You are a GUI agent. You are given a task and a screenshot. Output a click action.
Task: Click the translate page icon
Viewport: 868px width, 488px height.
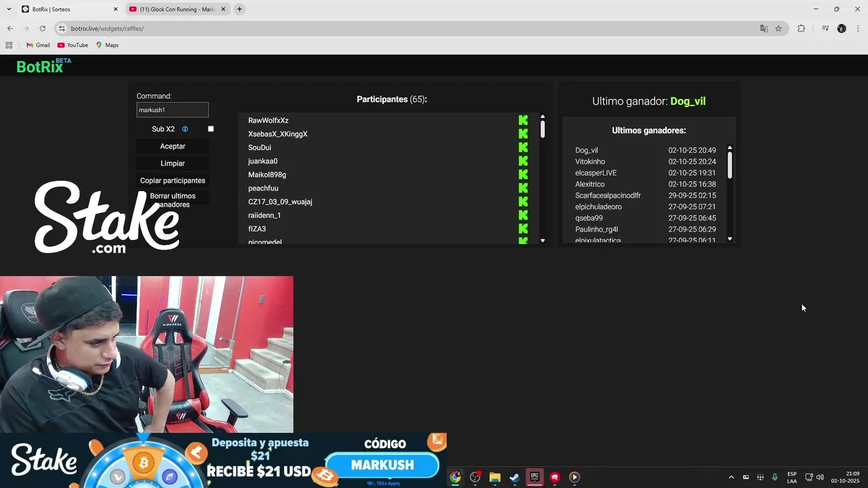[x=764, y=28]
